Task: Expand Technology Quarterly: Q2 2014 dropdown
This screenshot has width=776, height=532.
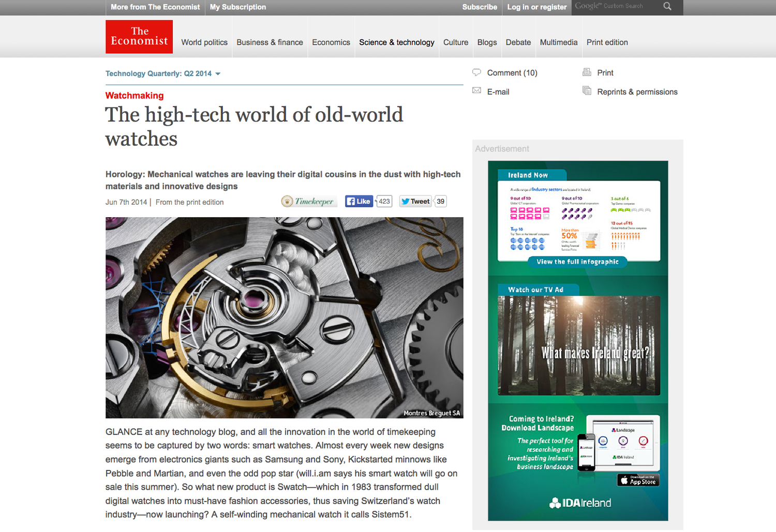Action: (218, 74)
